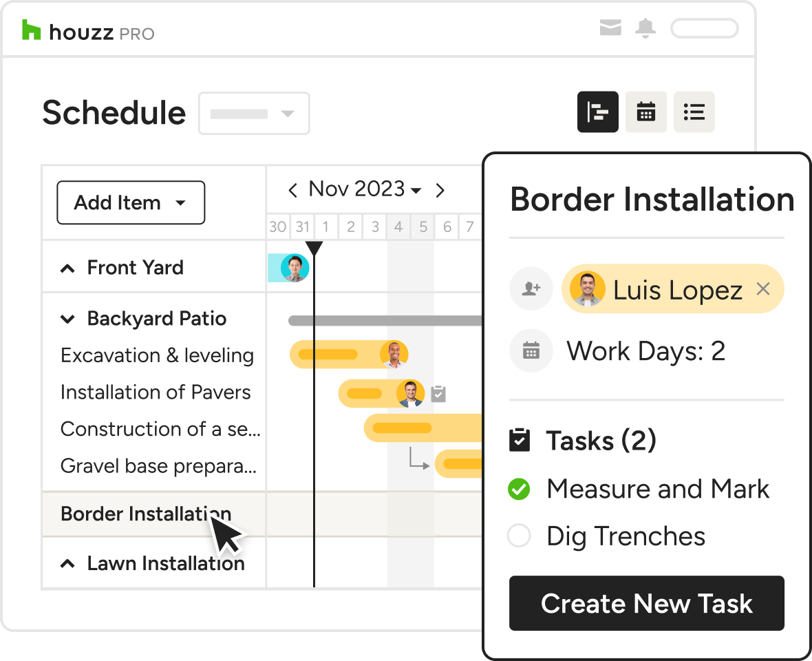
Task: Open the Add Item dropdown
Action: click(x=131, y=202)
